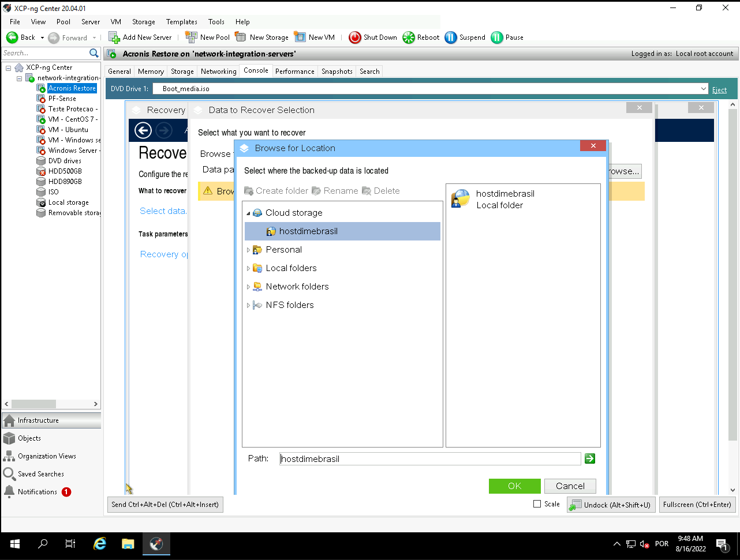Switch to the Networking tab

(x=219, y=72)
